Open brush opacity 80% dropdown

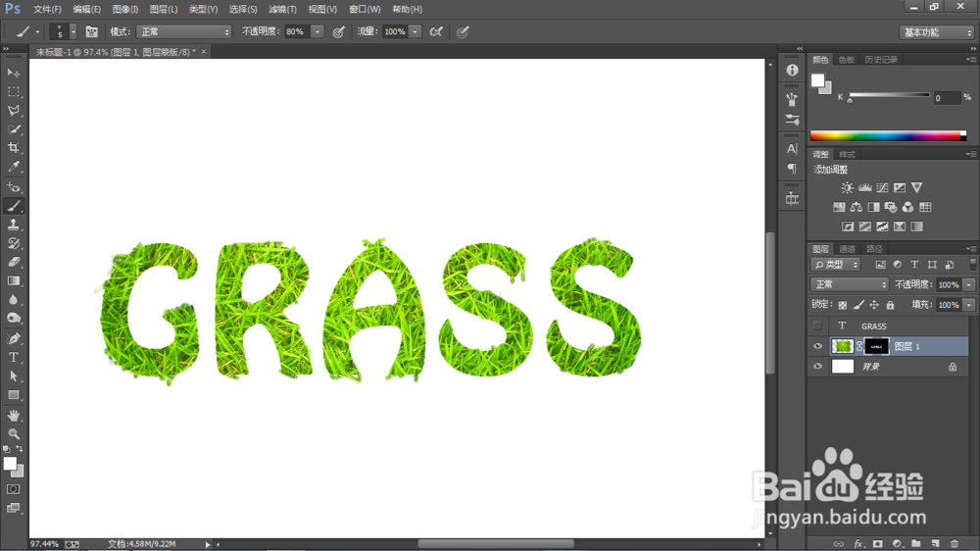click(318, 32)
